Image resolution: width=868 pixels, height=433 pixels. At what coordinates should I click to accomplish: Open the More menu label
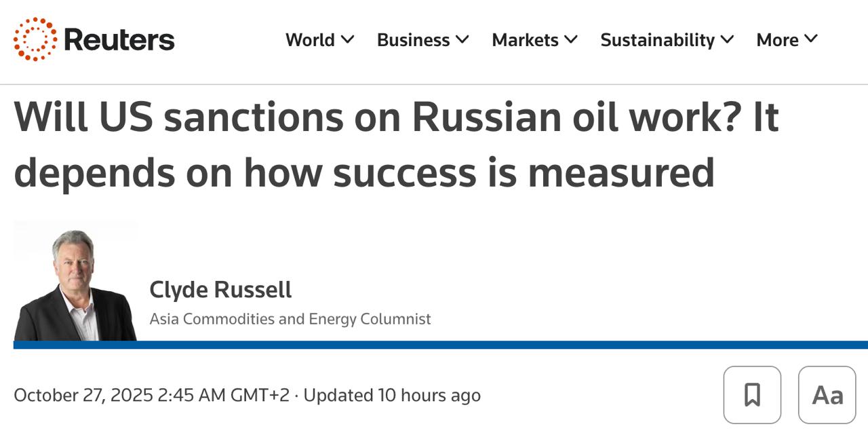click(777, 40)
